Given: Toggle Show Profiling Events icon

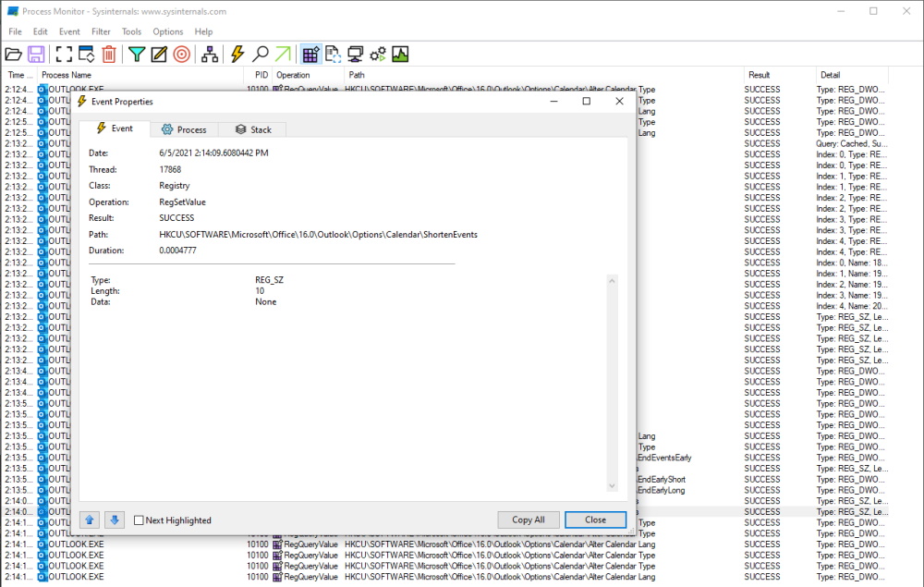Looking at the screenshot, I should (400, 55).
